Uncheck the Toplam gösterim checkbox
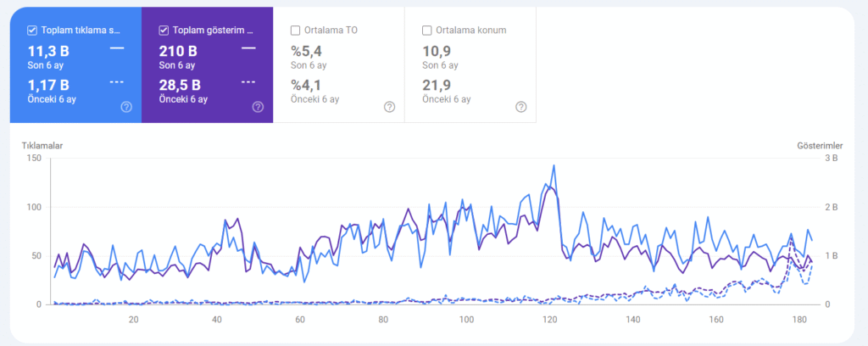The image size is (868, 346). 164,31
